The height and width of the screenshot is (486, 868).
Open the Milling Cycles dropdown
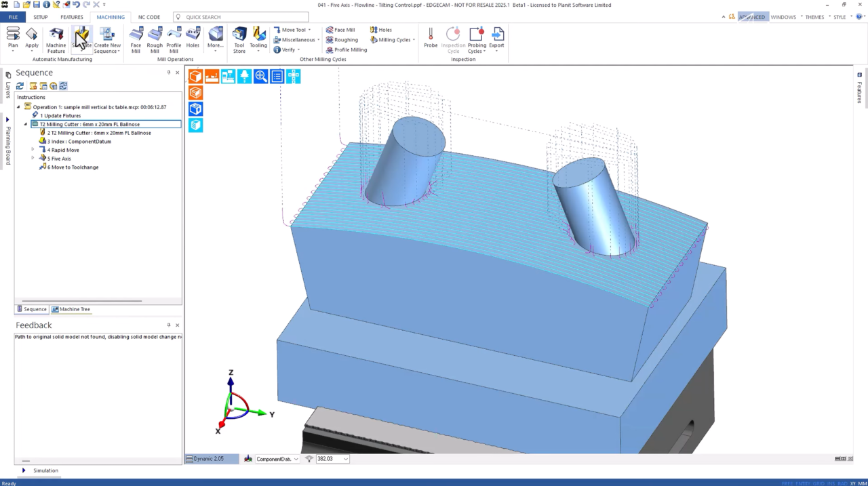click(393, 39)
